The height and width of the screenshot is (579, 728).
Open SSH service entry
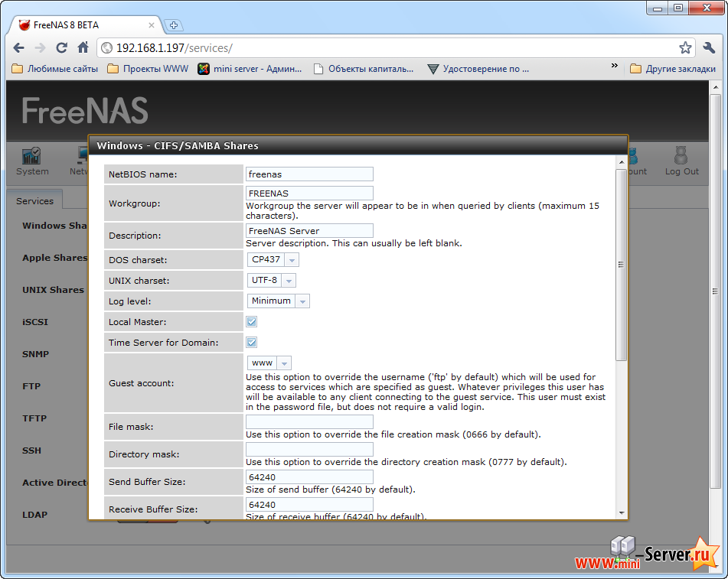coord(31,450)
